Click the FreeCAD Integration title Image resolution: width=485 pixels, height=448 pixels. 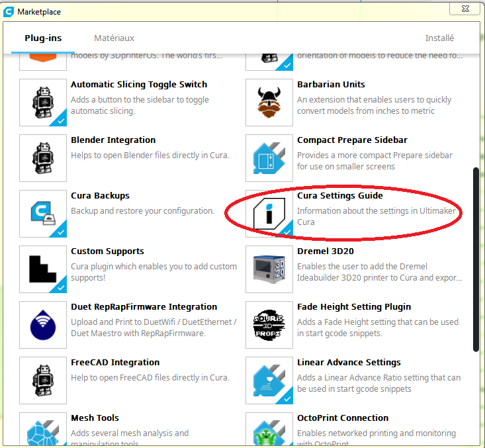(x=115, y=363)
